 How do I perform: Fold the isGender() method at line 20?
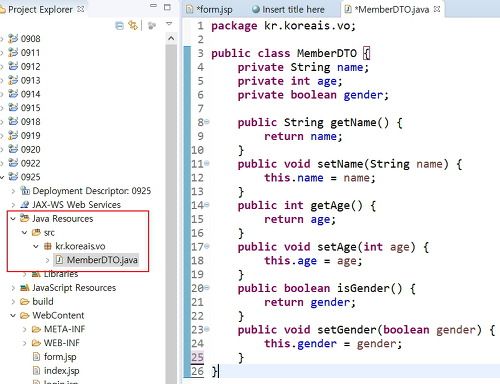[207, 288]
